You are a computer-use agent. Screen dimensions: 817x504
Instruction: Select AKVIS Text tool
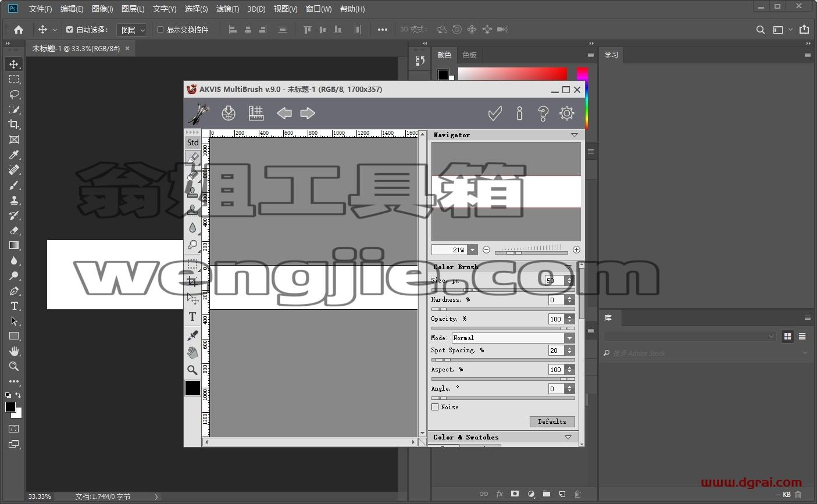(192, 317)
